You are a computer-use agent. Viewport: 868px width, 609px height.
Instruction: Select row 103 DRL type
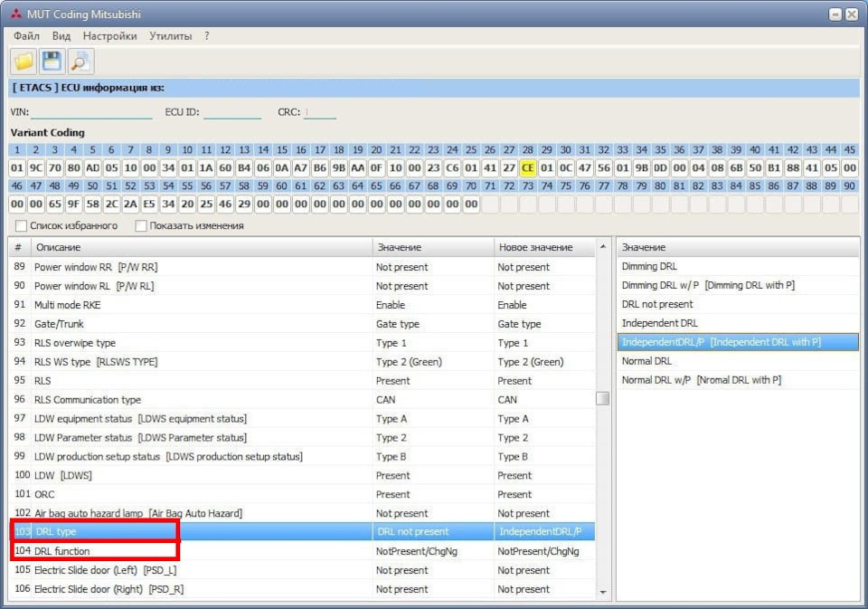(x=302, y=531)
